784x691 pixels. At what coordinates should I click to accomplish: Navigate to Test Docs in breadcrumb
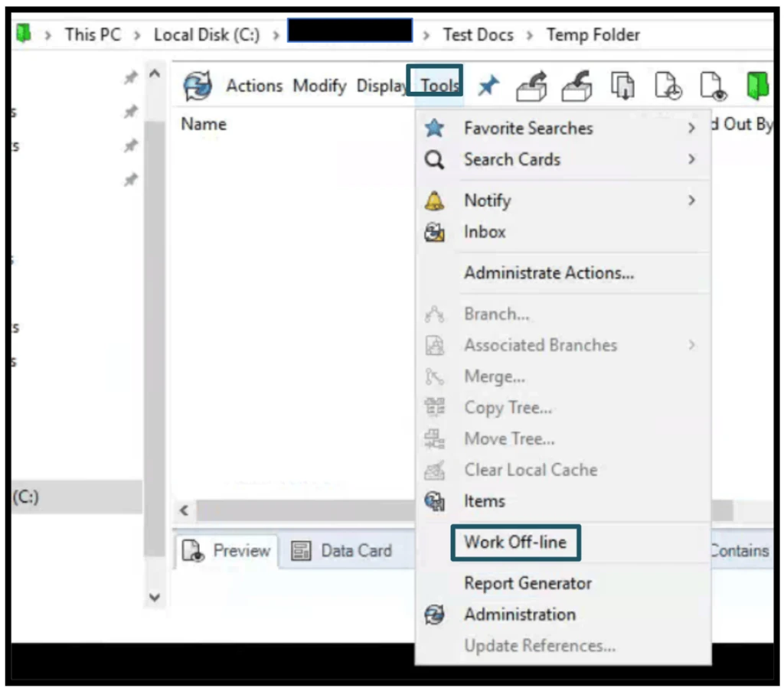tap(478, 35)
